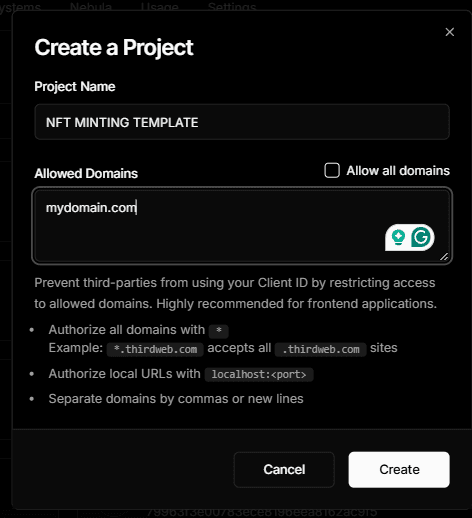Click the Allowed Domains field label
Image resolution: width=472 pixels, height=518 pixels.
coord(86,173)
